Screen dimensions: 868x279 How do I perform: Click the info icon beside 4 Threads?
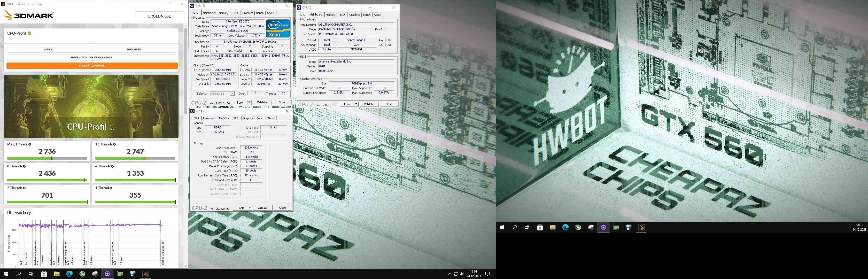point(112,166)
